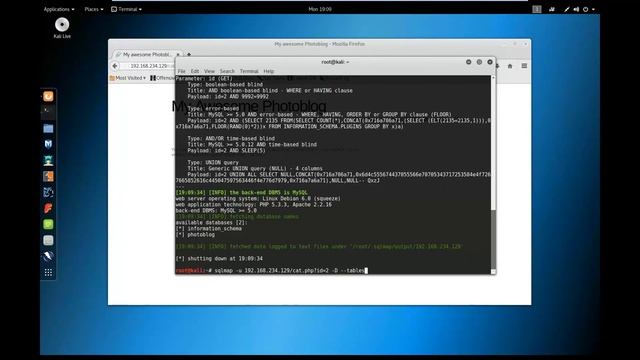Click the Firefox home icon

pyautogui.click(x=510, y=66)
